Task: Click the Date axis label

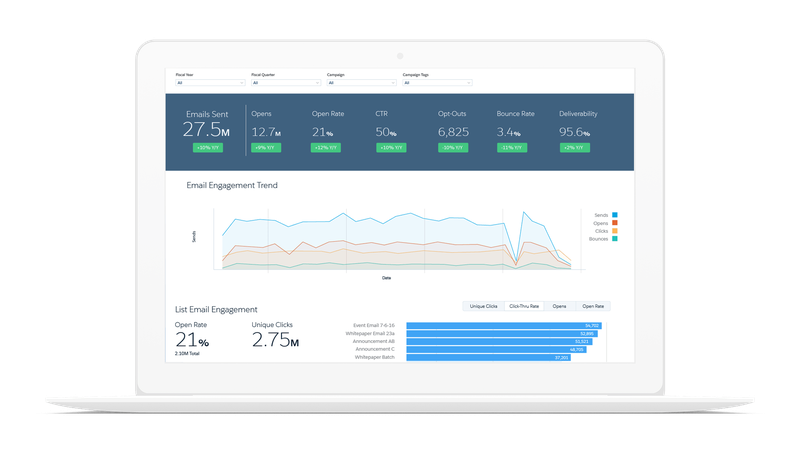Action: click(387, 278)
